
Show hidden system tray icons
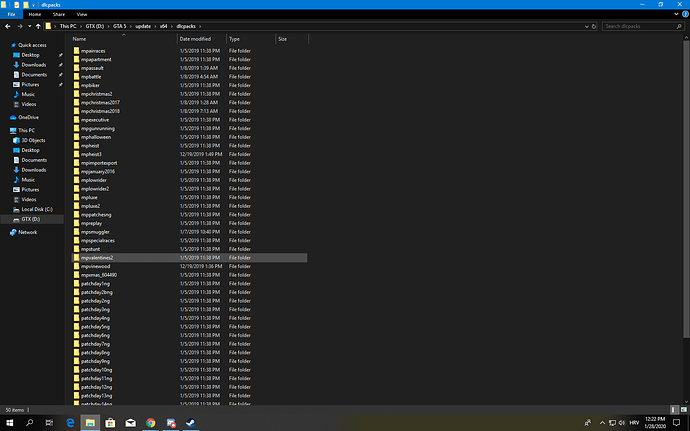[602, 423]
